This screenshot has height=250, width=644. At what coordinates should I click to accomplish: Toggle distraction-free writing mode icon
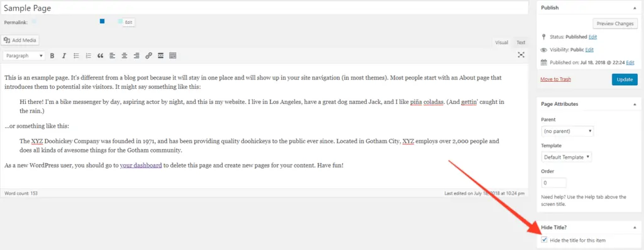(x=521, y=55)
